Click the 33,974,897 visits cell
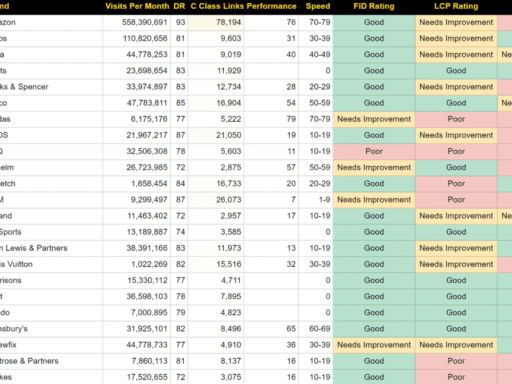The height and width of the screenshot is (384, 512). [x=137, y=87]
